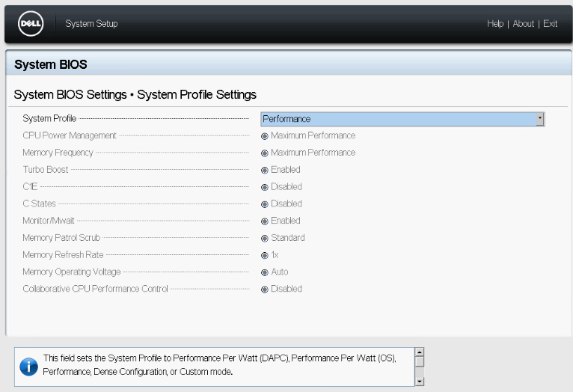This screenshot has height=392, width=573.
Task: Click the blue information icon
Action: click(x=29, y=367)
